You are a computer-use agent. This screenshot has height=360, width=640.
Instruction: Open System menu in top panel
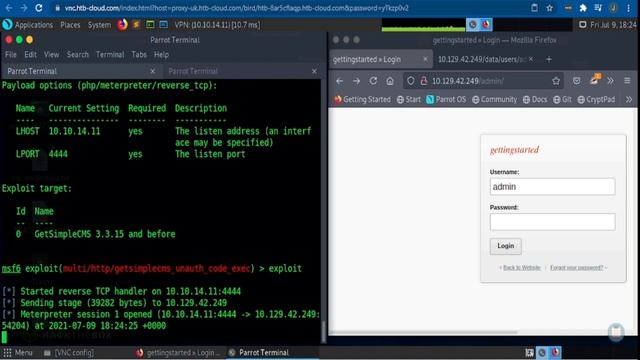pos(99,25)
